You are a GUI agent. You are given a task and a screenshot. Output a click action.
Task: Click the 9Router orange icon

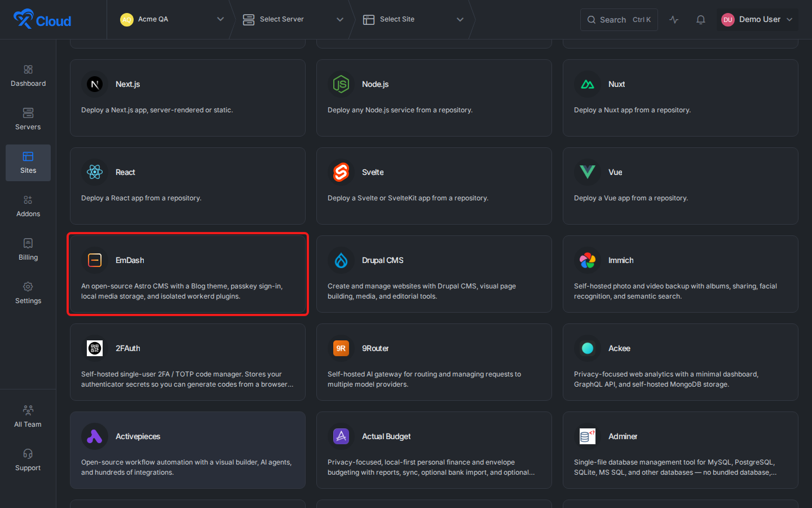(x=341, y=348)
